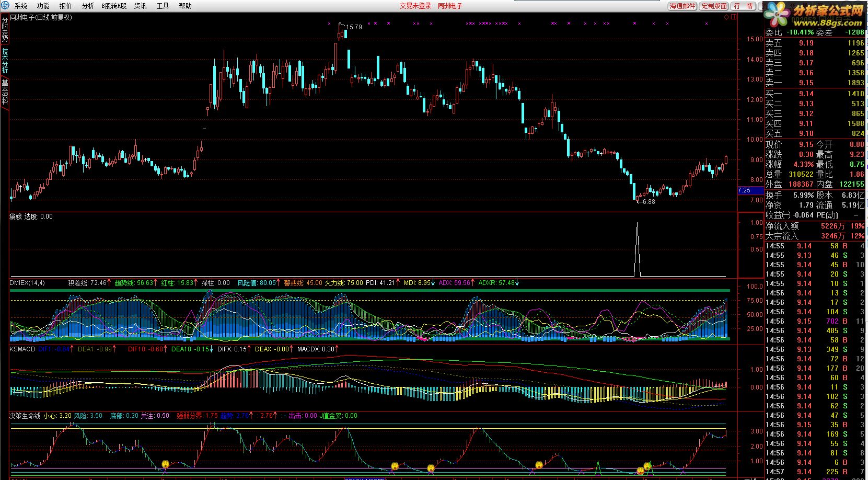
Task: Click the KSMACD indicator label
Action: pyautogui.click(x=22, y=349)
